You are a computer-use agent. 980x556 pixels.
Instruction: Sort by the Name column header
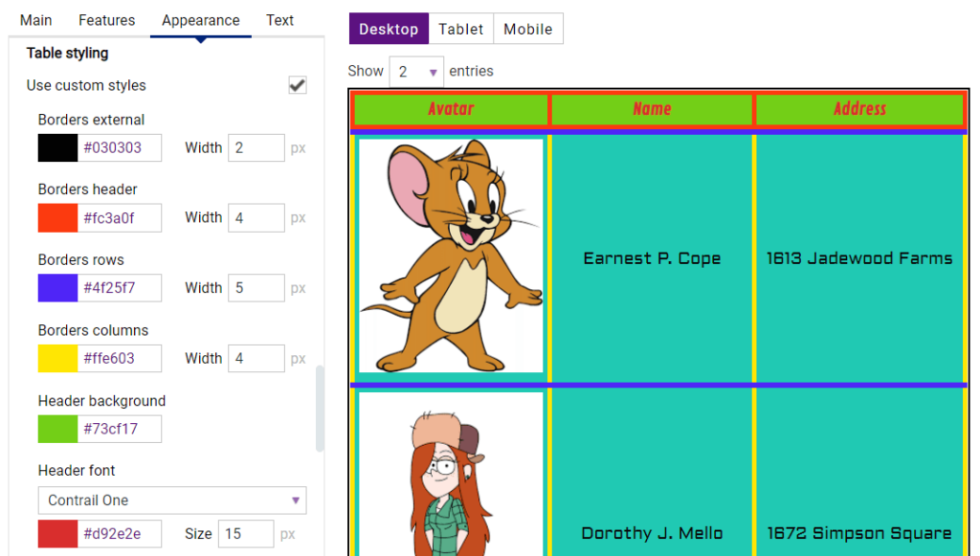(652, 109)
